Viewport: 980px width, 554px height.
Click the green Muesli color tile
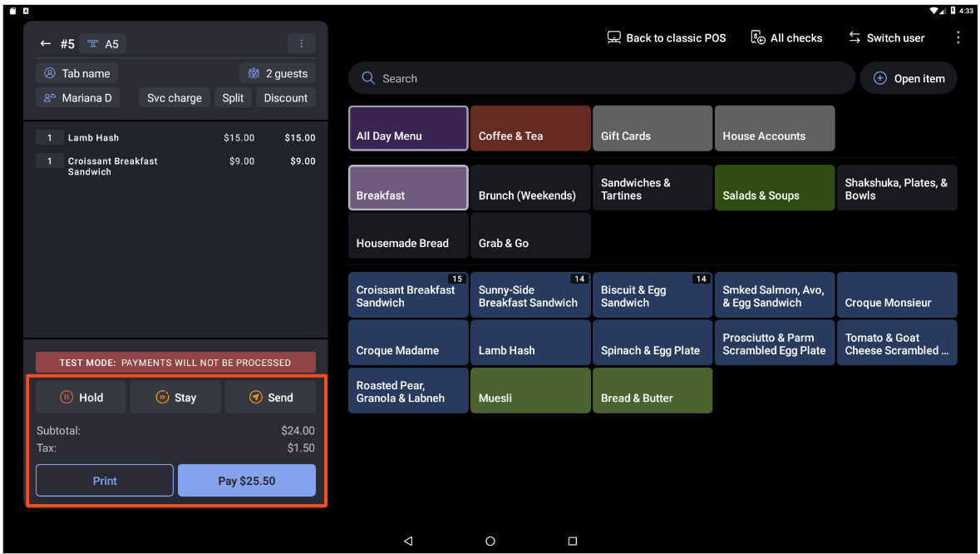(x=530, y=390)
